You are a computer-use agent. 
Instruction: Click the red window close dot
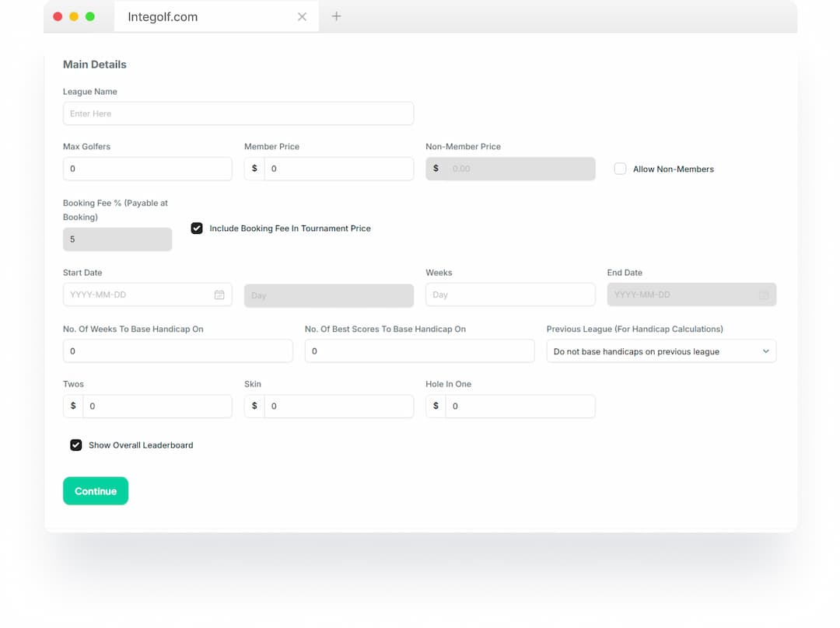58,16
